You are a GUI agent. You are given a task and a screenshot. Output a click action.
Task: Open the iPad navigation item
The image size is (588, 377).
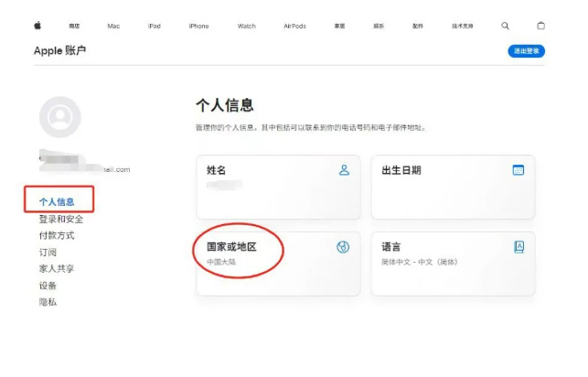155,26
